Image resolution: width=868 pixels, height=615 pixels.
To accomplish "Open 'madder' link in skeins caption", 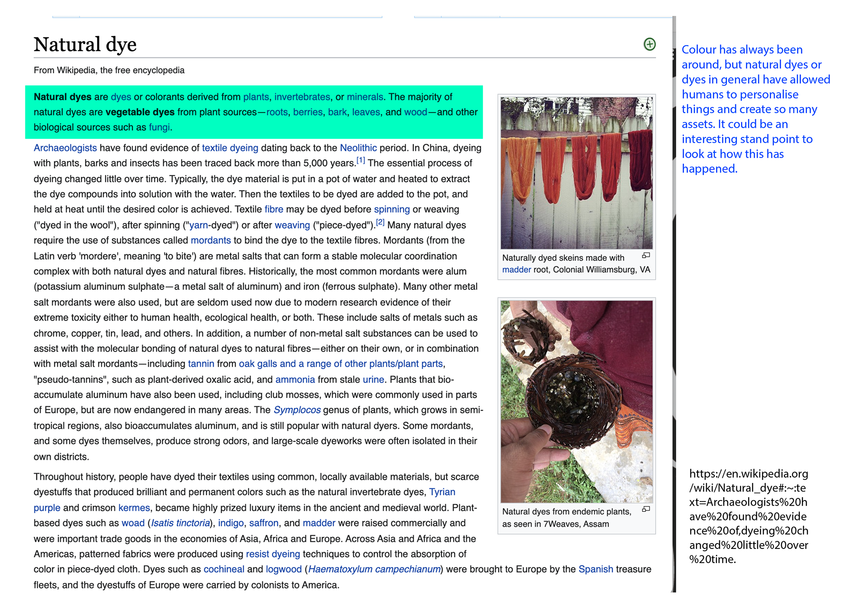I will pyautogui.click(x=516, y=270).
